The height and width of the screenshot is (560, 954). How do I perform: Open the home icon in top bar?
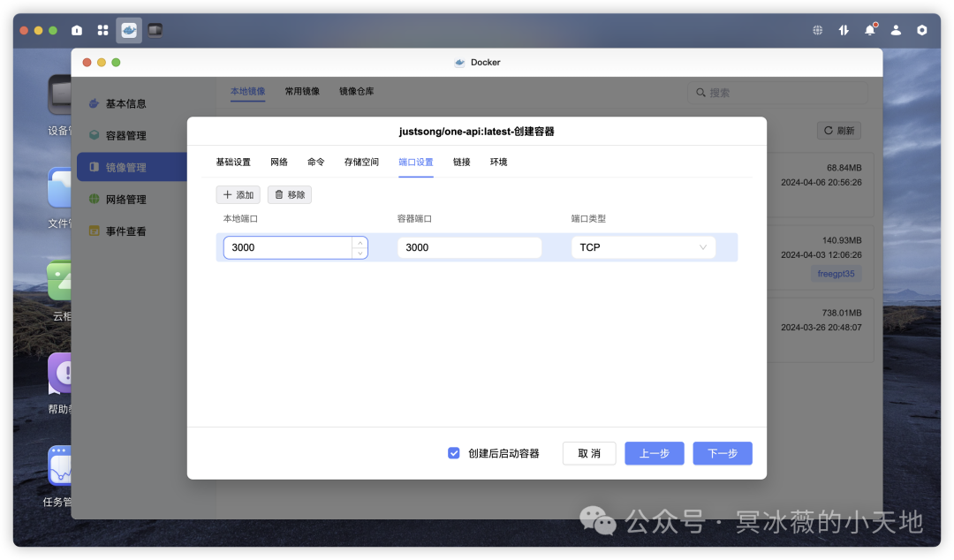click(x=77, y=30)
